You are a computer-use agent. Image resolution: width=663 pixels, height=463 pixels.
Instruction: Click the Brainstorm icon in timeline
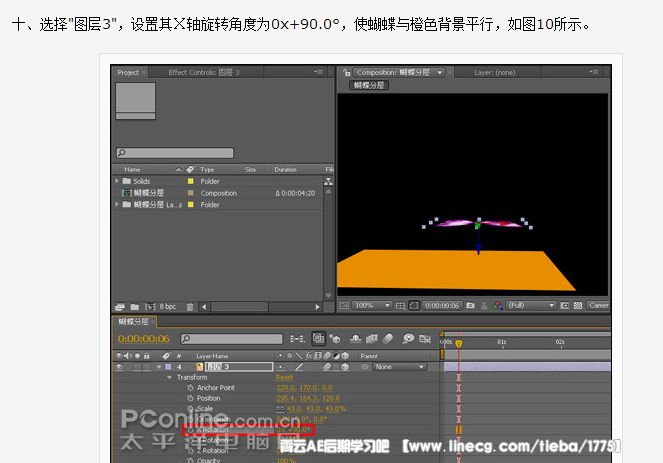tap(408, 339)
